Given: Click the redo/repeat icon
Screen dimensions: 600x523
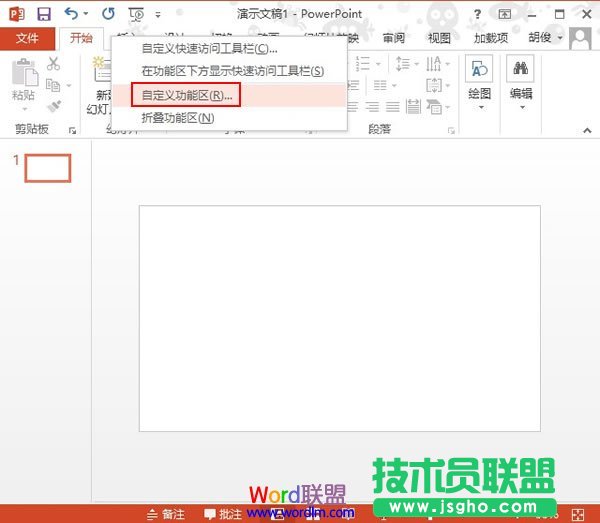Looking at the screenshot, I should [x=108, y=14].
